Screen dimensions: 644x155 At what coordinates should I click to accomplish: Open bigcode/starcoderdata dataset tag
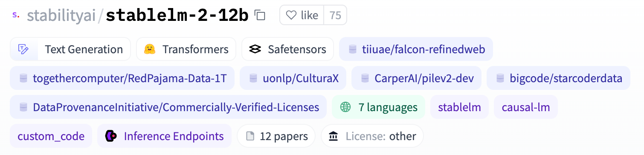point(558,78)
